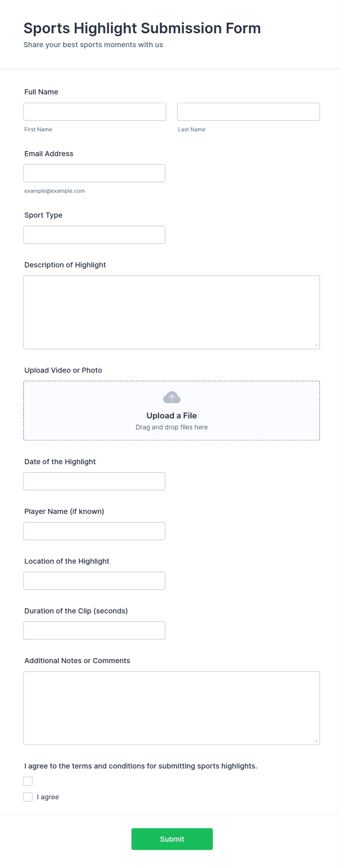The height and width of the screenshot is (868, 340).
Task: Click the Player Name (if known) field
Action: [94, 531]
